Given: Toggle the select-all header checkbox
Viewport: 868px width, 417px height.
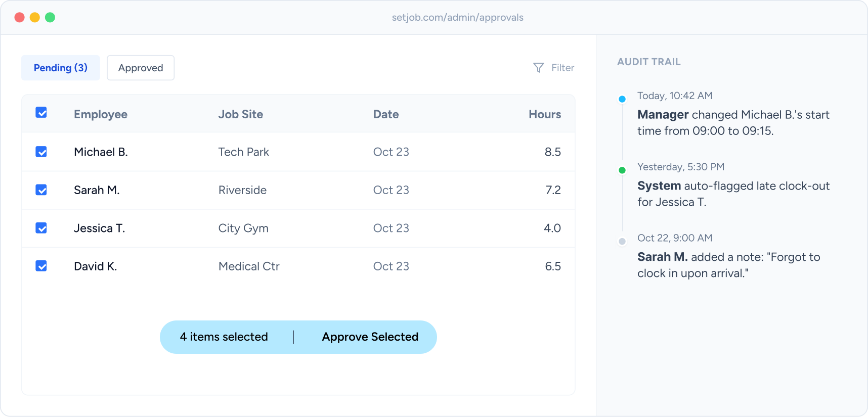Looking at the screenshot, I should pyautogui.click(x=41, y=113).
